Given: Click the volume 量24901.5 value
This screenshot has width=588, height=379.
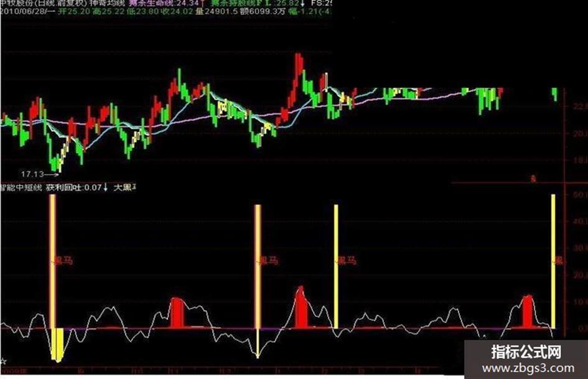Looking at the screenshot, I should click(217, 11).
